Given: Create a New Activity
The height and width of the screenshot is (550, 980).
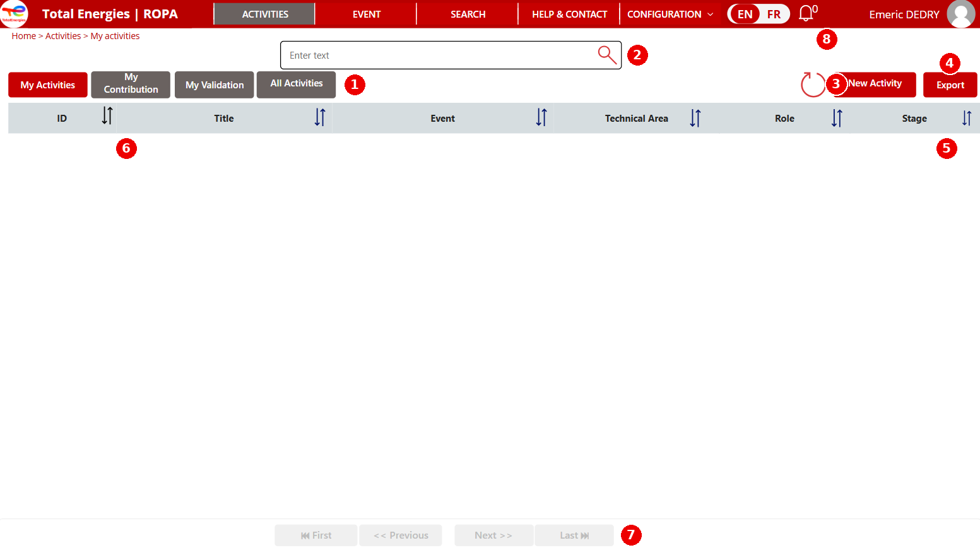Looking at the screenshot, I should 875,85.
